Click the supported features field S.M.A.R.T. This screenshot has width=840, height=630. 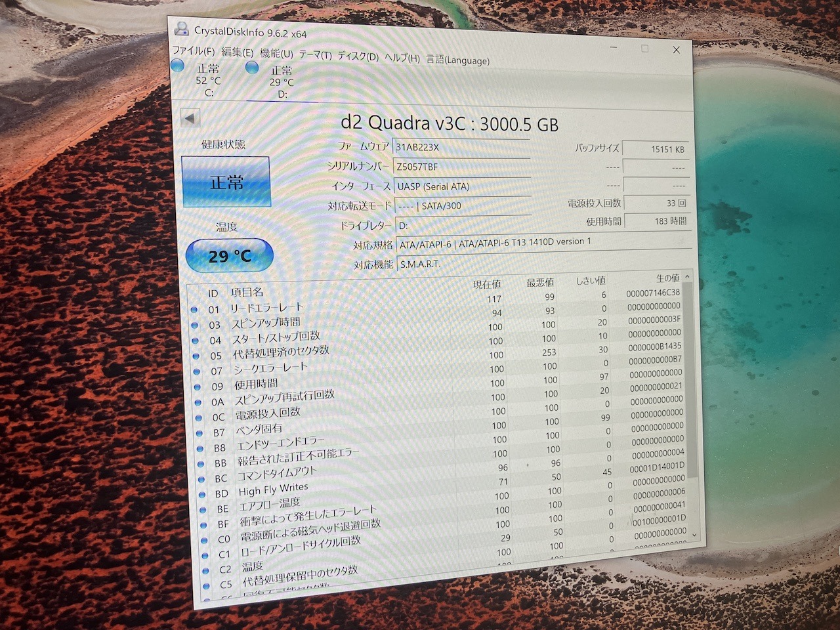(x=544, y=262)
